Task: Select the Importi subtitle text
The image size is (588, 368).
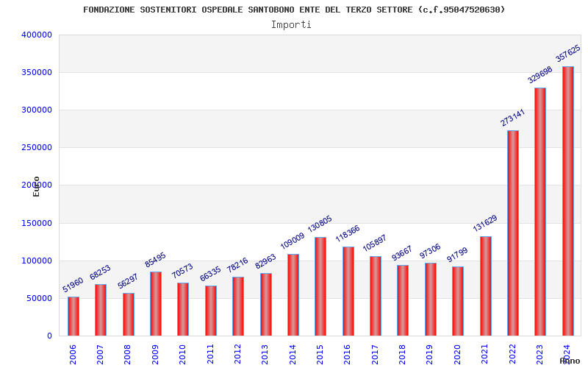Action: (291, 25)
